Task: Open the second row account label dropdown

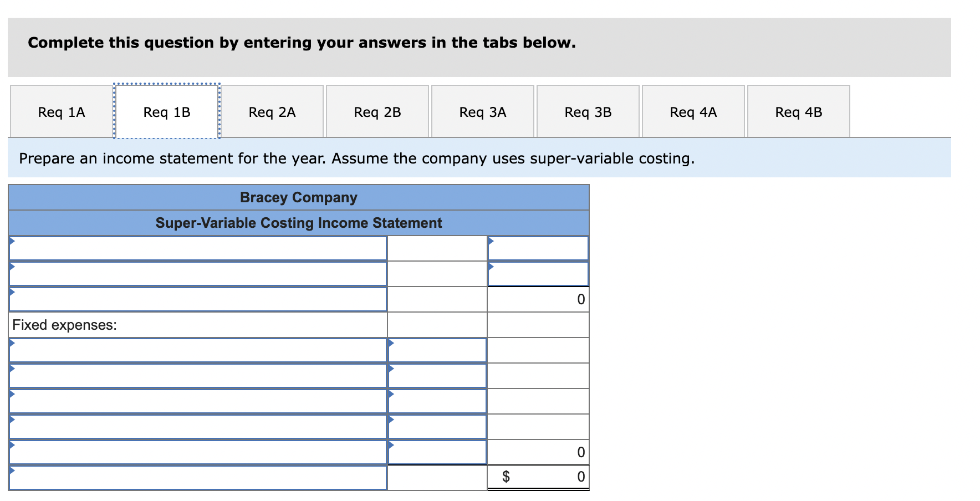Action: [198, 273]
